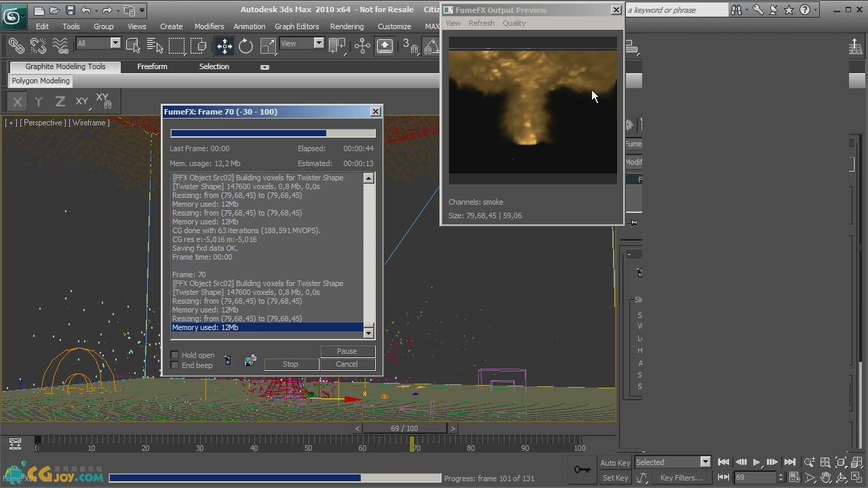The image size is (868, 488).
Task: Open the Subscription Center key icon
Action: click(757, 10)
